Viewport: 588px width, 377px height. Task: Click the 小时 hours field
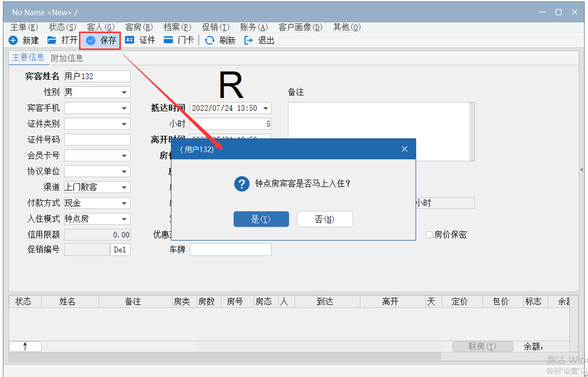[230, 124]
